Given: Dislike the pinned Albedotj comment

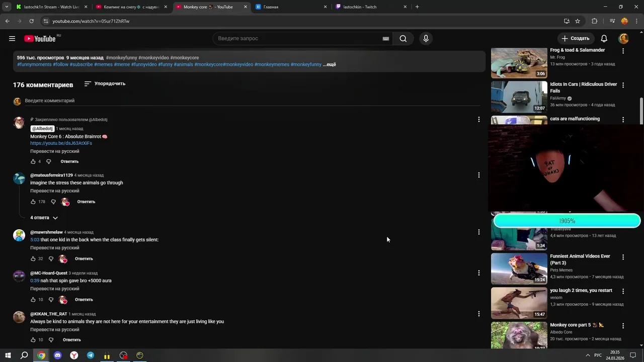Looking at the screenshot, I should coord(49,161).
